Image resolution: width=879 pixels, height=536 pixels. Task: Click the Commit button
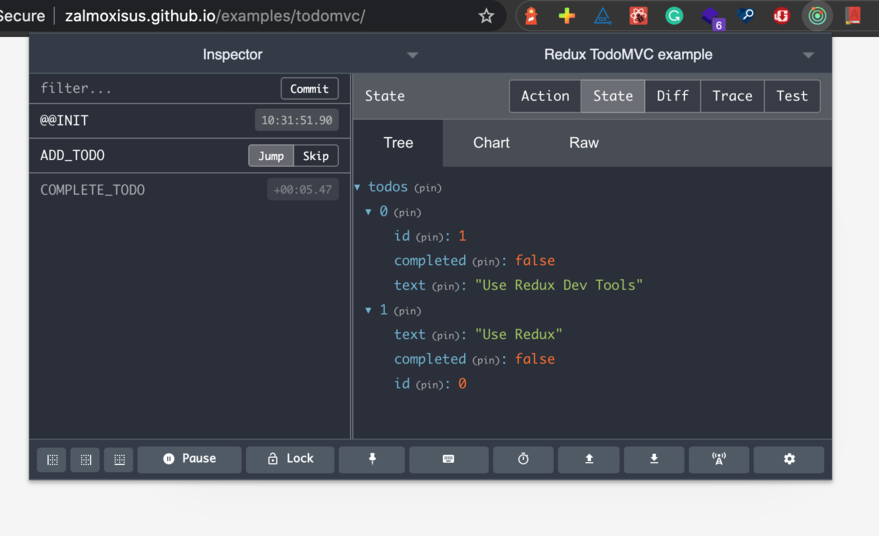point(309,89)
